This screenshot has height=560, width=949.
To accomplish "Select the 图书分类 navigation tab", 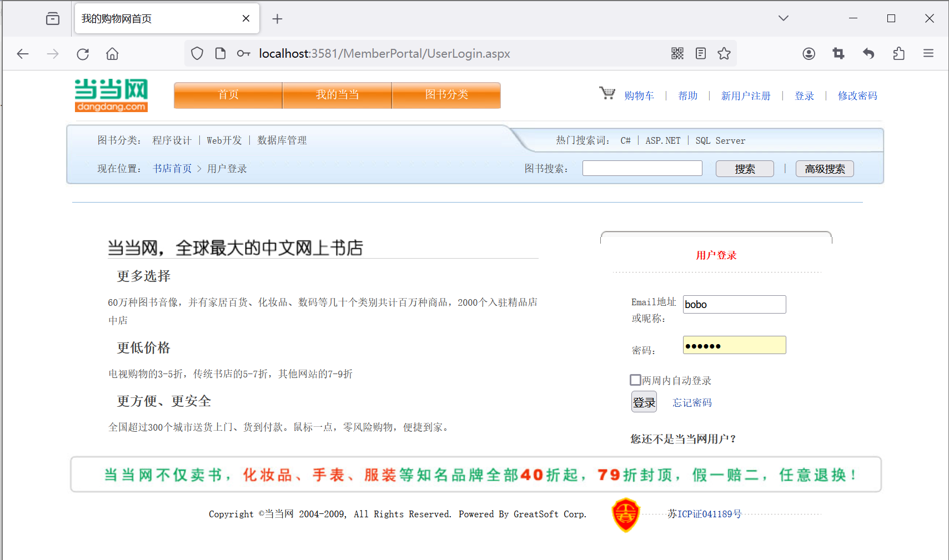I will point(446,95).
